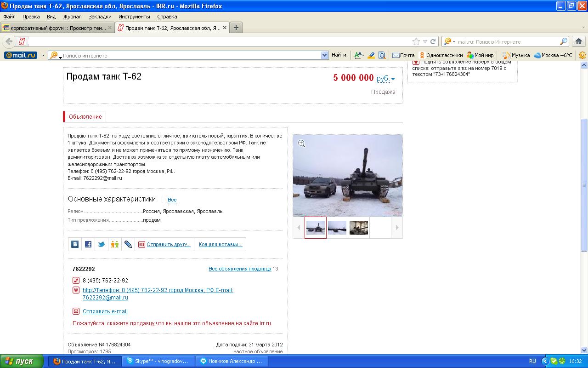Click the highlighter icon in mail.ru toolbar
Image resolution: width=588 pixels, height=368 pixels.
click(371, 55)
